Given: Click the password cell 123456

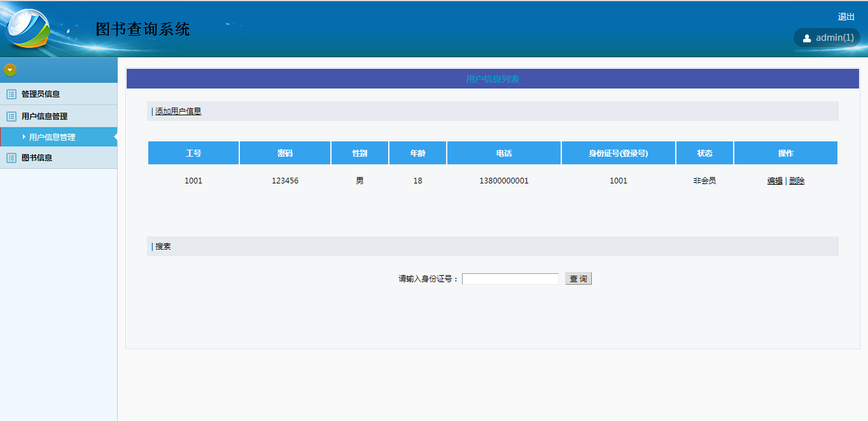Looking at the screenshot, I should coord(285,181).
